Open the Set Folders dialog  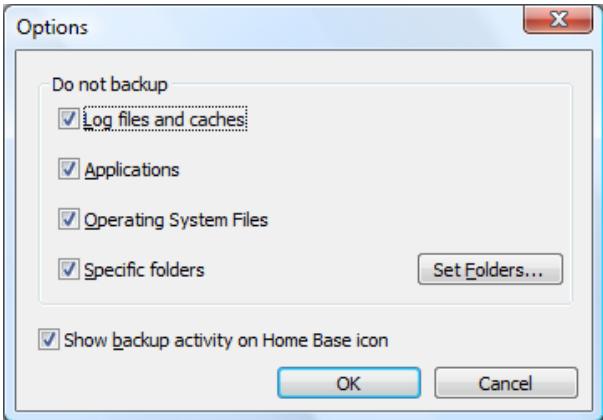tap(490, 269)
